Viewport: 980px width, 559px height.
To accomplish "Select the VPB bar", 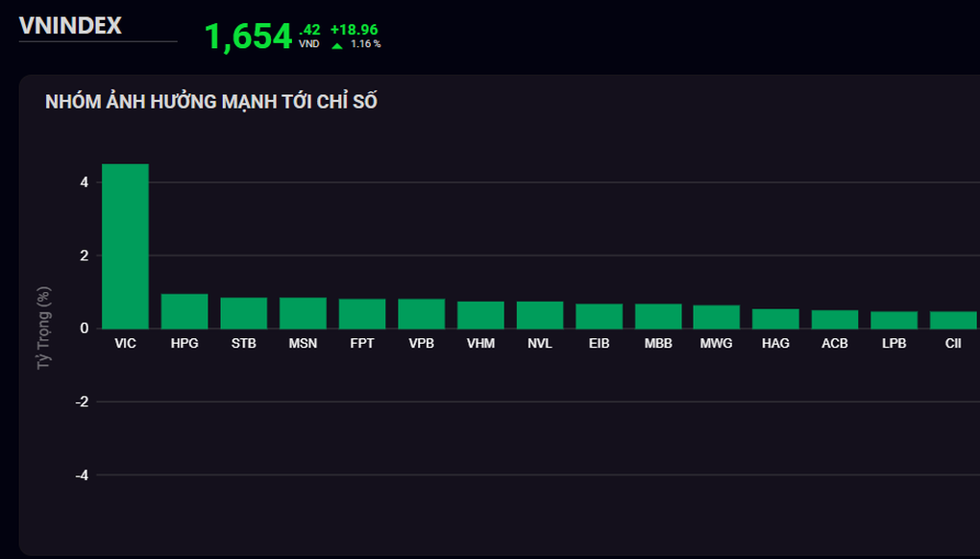I will (422, 314).
